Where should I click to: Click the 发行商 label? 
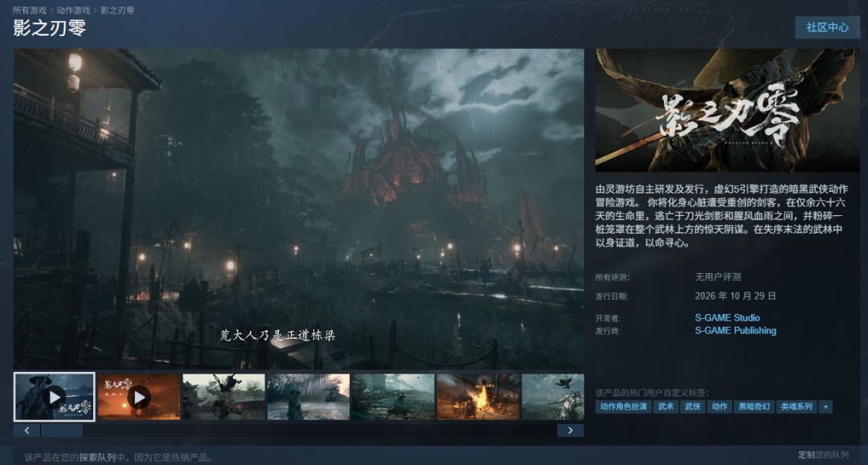click(608, 331)
